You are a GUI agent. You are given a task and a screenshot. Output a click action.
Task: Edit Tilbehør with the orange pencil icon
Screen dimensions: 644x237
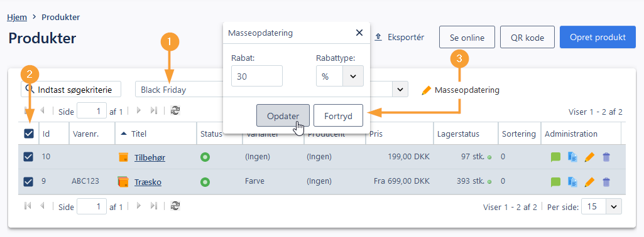(x=589, y=157)
